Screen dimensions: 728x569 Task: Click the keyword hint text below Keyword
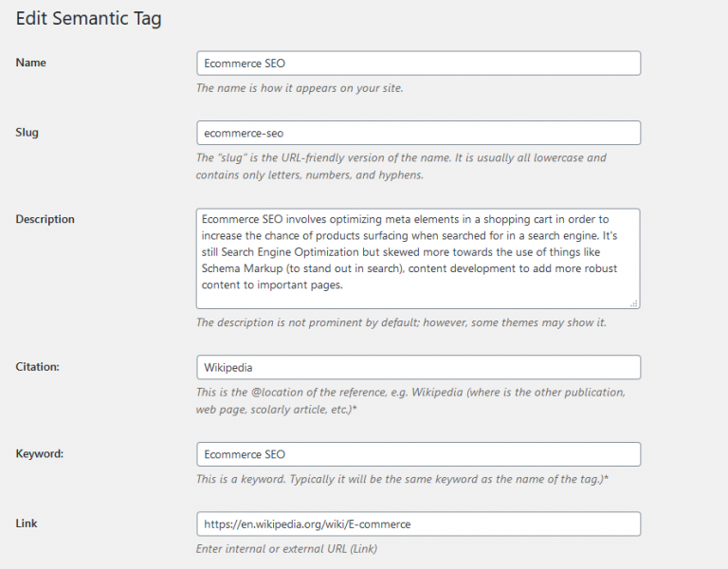[402, 479]
